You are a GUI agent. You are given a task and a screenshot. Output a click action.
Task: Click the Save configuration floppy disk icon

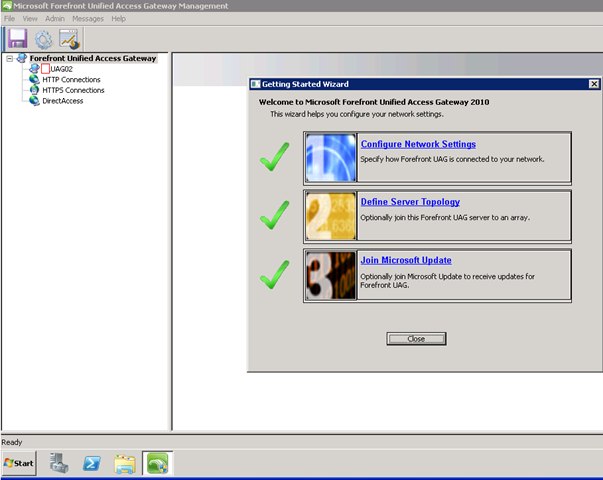[17, 38]
